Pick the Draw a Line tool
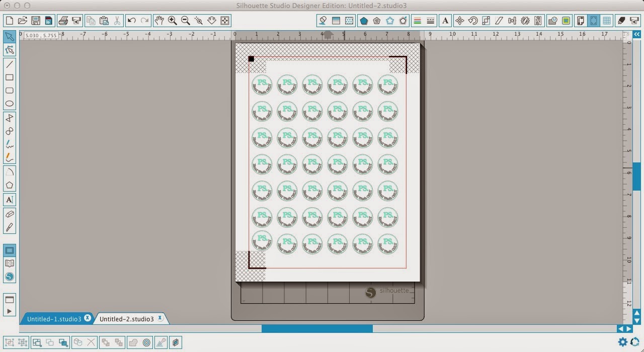This screenshot has width=644, height=352. 9,64
